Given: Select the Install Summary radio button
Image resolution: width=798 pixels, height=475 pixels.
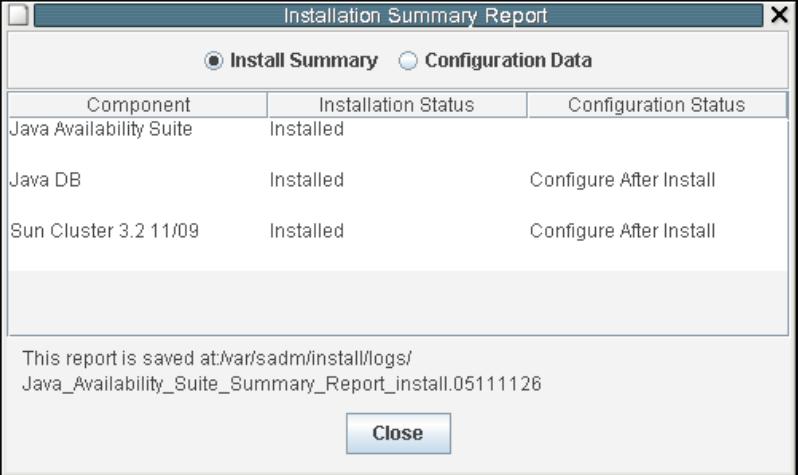Looking at the screenshot, I should pyautogui.click(x=213, y=61).
